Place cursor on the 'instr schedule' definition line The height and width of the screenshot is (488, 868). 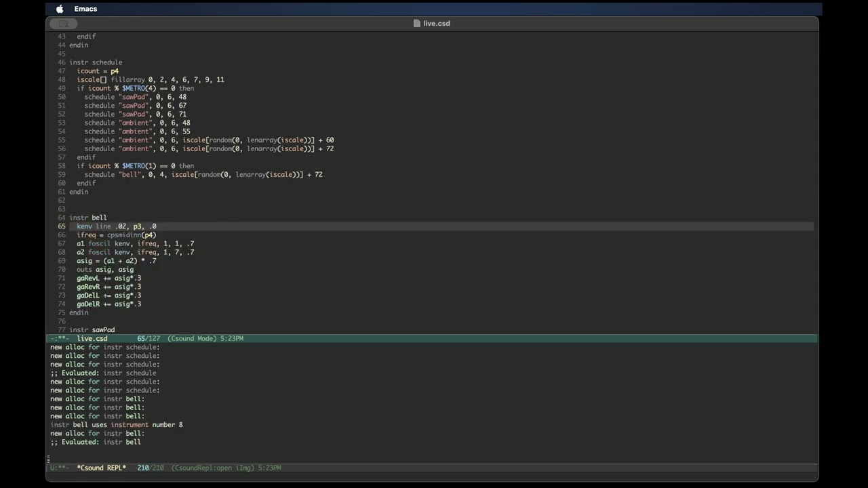point(96,62)
